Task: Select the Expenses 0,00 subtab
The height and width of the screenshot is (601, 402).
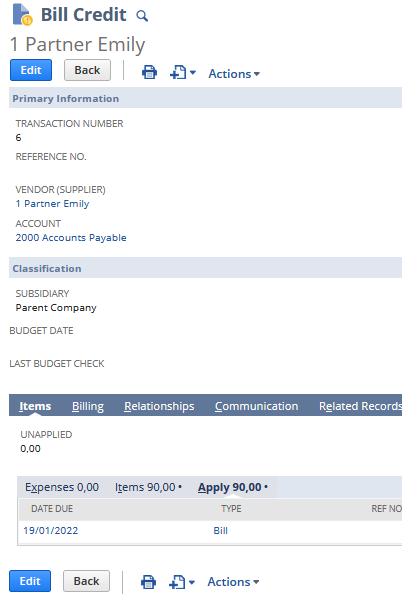Action: tap(62, 487)
